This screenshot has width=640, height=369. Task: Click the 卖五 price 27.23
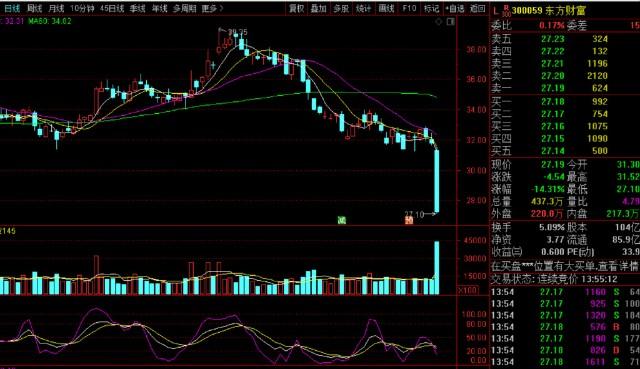pos(553,39)
